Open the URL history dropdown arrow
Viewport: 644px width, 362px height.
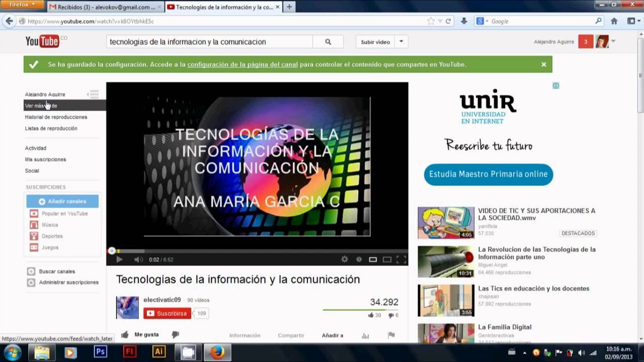440,21
